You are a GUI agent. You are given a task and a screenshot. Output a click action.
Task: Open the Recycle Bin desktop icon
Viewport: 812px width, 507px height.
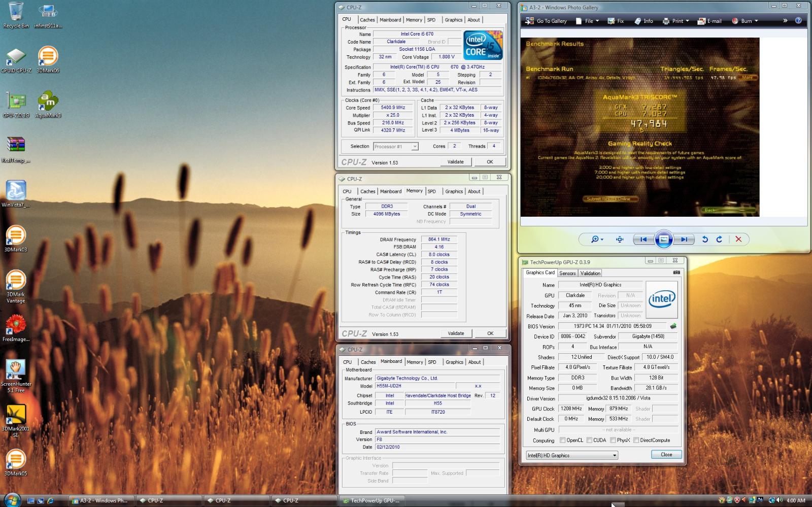(x=16, y=15)
